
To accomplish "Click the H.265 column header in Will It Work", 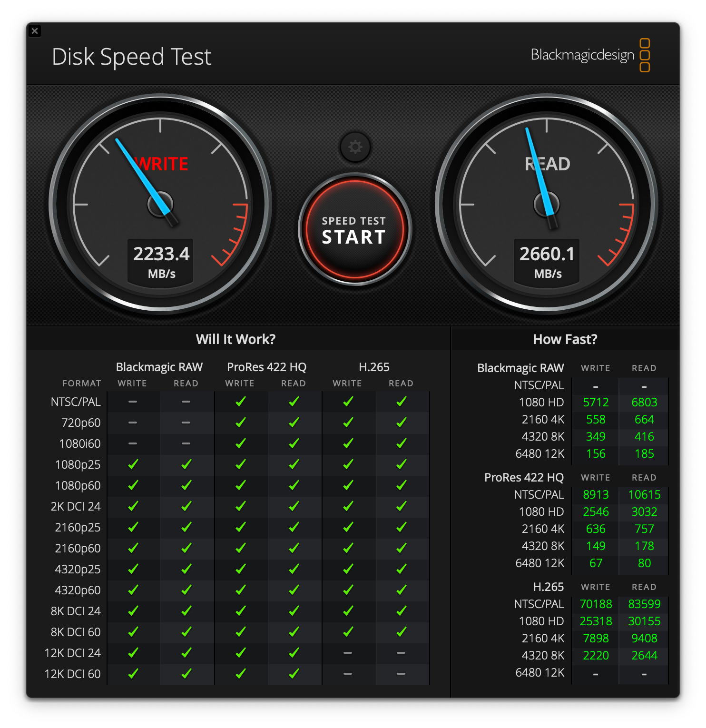I will pos(374,367).
